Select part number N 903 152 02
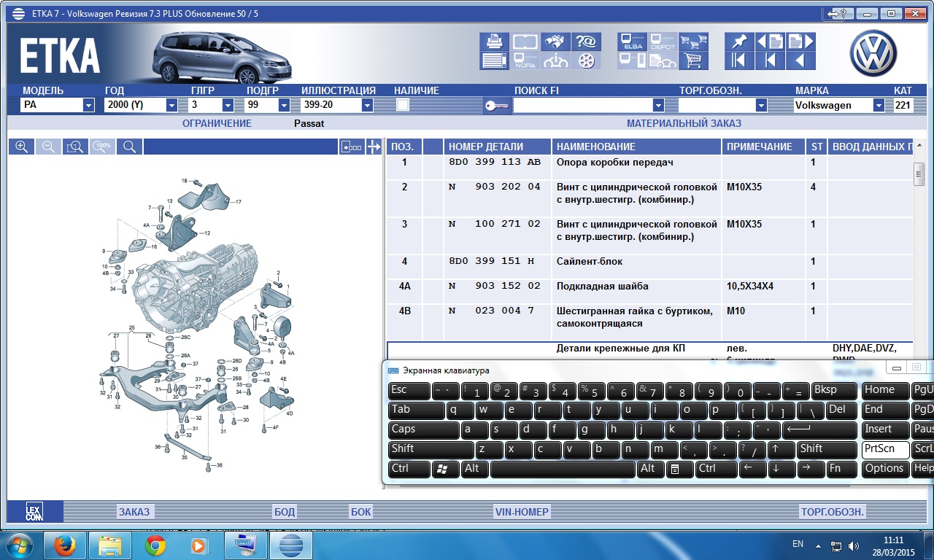934x560 pixels. [x=495, y=286]
